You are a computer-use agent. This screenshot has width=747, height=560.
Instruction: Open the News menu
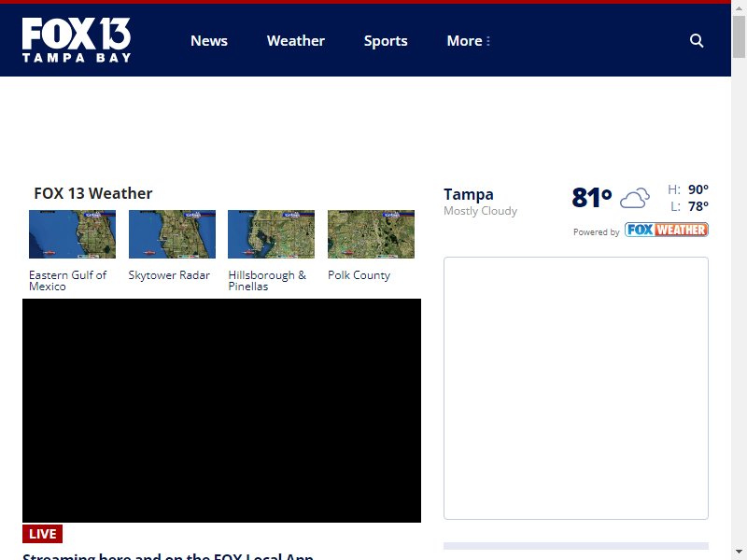pyautogui.click(x=209, y=40)
